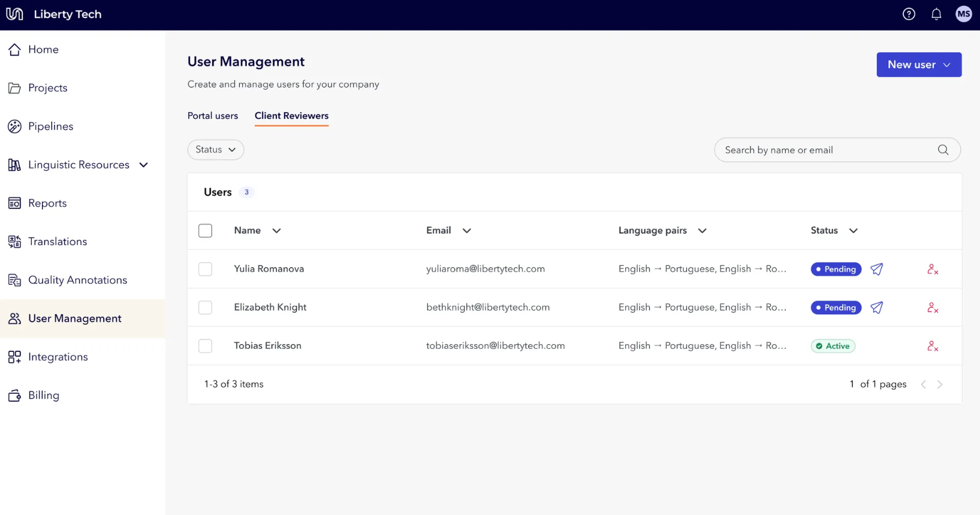Select the Client Reviewers tab
The width and height of the screenshot is (980, 515).
point(291,116)
